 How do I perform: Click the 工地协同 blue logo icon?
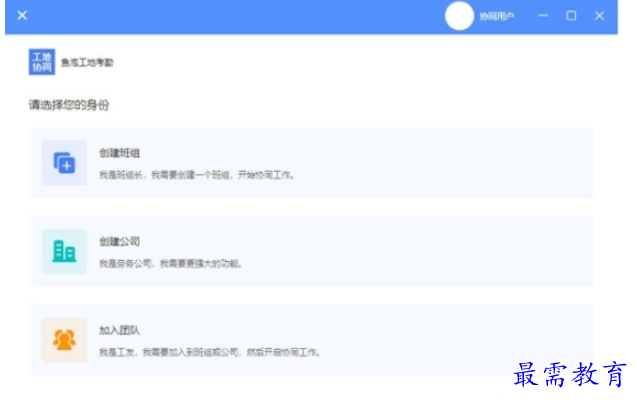(x=42, y=62)
